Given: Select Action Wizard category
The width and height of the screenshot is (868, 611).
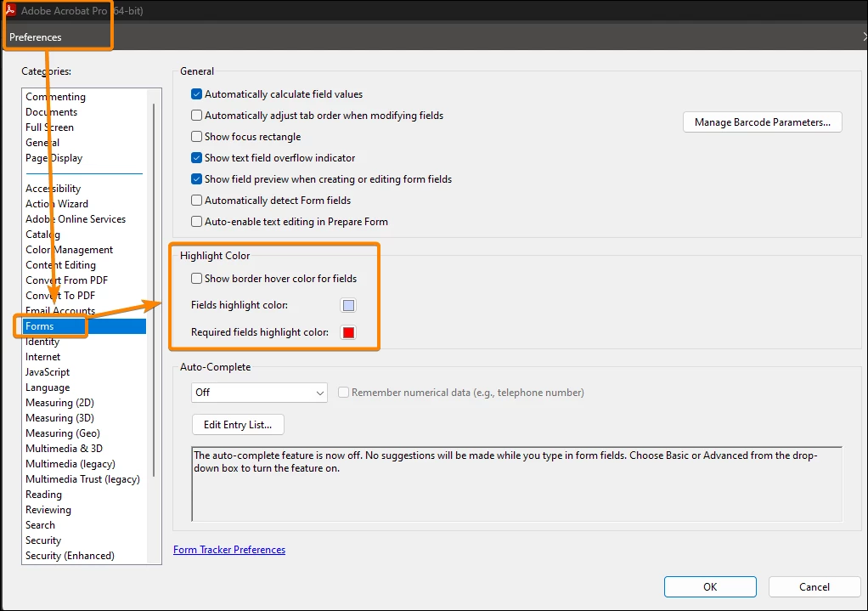Looking at the screenshot, I should click(x=56, y=204).
